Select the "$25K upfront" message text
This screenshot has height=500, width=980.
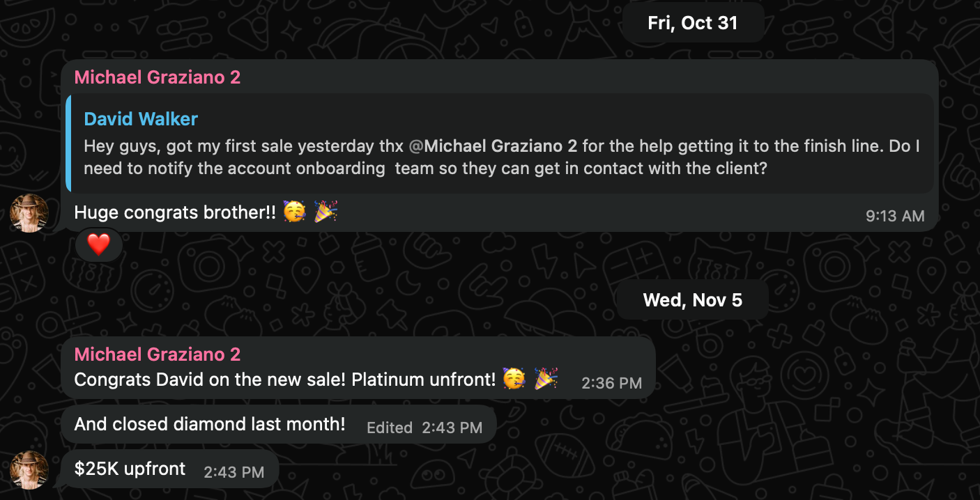(x=130, y=469)
